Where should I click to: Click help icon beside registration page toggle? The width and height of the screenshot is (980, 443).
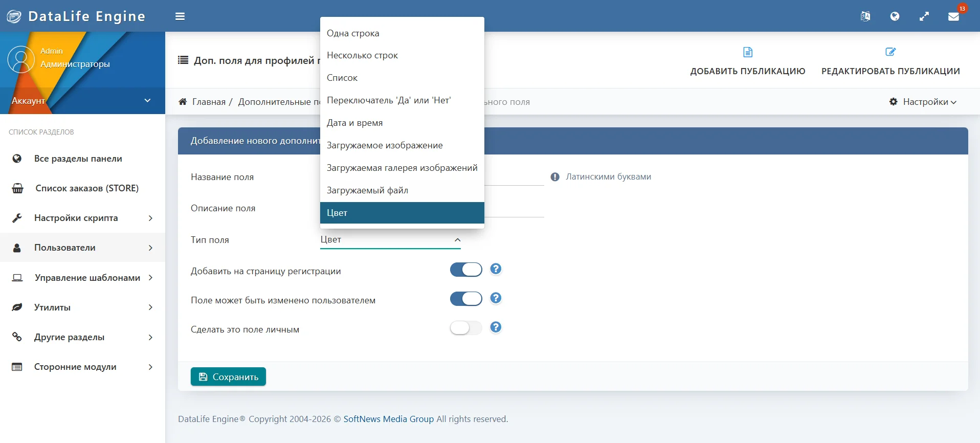[x=496, y=269]
